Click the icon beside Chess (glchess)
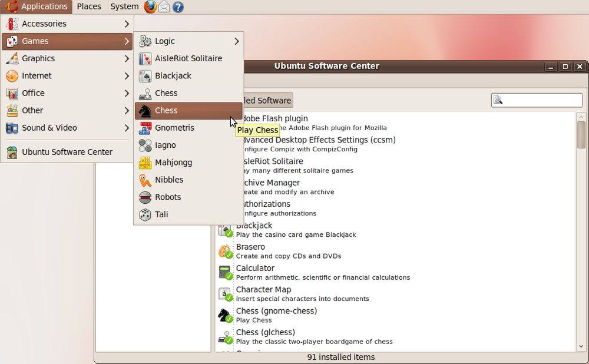589x364 pixels. coord(225,336)
